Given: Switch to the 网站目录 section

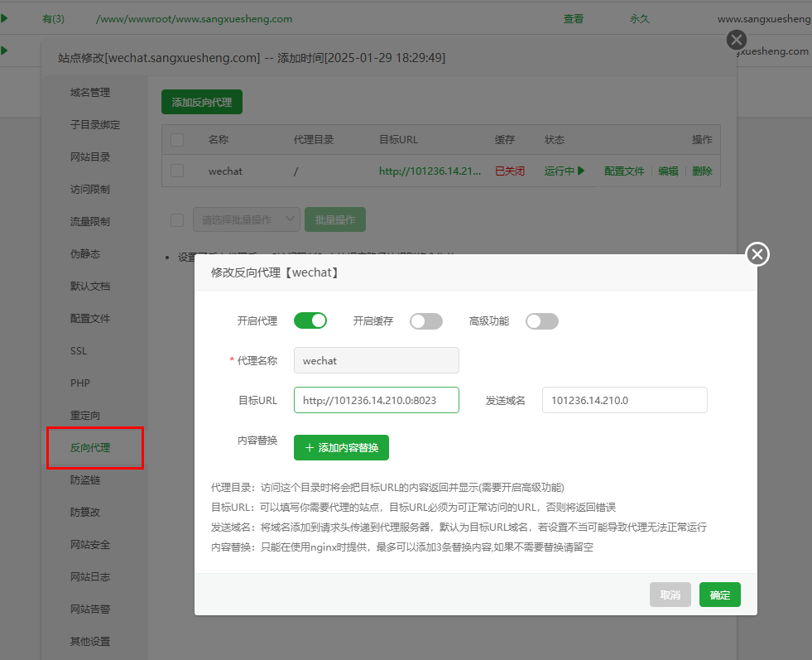Looking at the screenshot, I should pyautogui.click(x=90, y=157).
